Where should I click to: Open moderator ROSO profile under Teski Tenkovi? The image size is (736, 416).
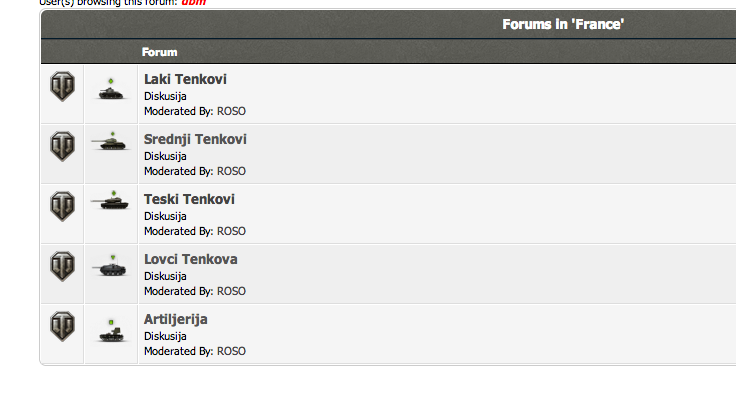(231, 231)
